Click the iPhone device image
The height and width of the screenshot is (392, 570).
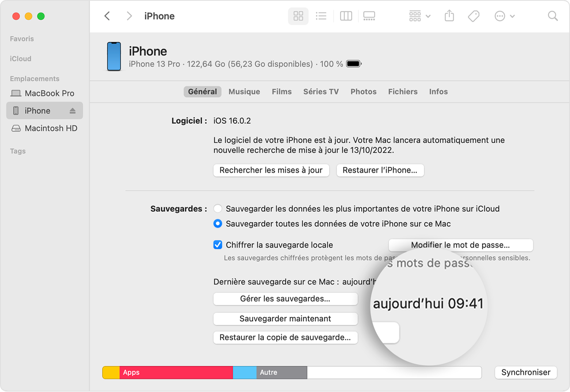114,57
